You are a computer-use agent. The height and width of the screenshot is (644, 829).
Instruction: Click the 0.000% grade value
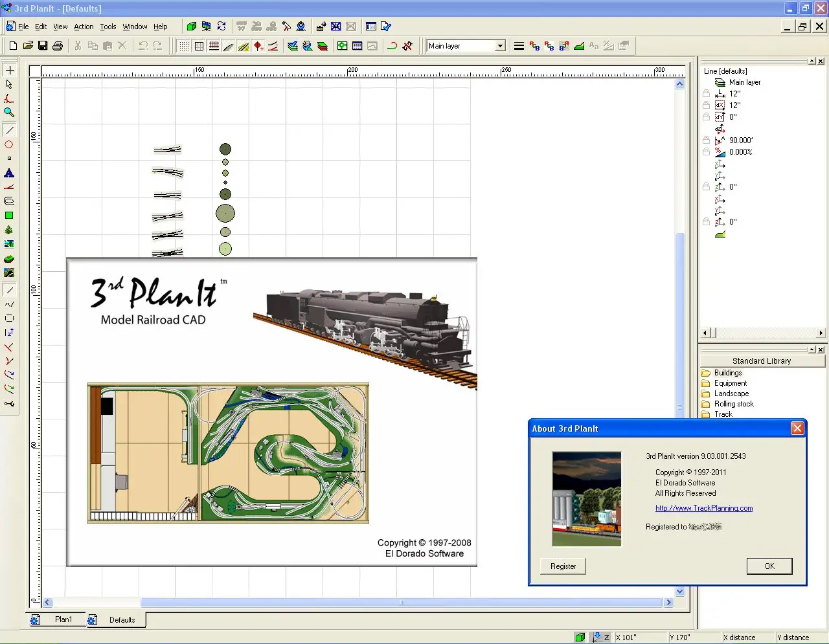[741, 152]
